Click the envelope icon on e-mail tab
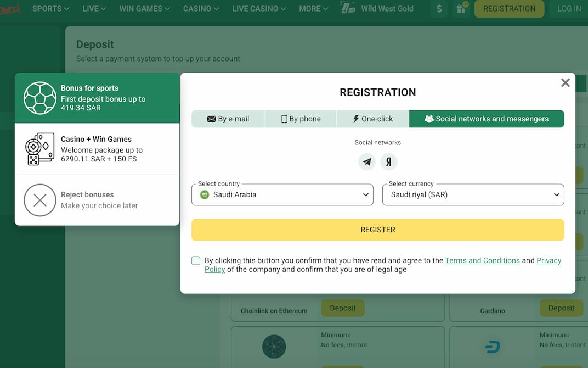Viewport: 588px width, 368px height. pos(212,119)
